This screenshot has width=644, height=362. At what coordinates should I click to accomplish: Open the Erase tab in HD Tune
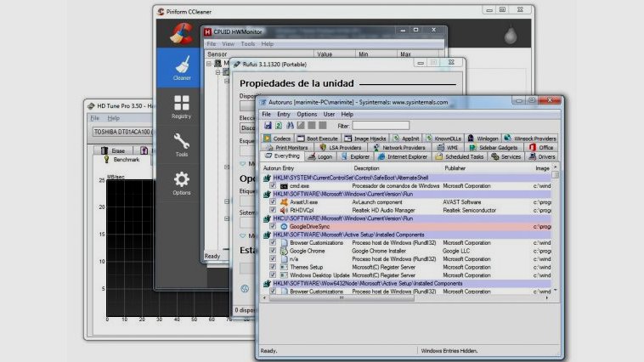click(x=113, y=150)
